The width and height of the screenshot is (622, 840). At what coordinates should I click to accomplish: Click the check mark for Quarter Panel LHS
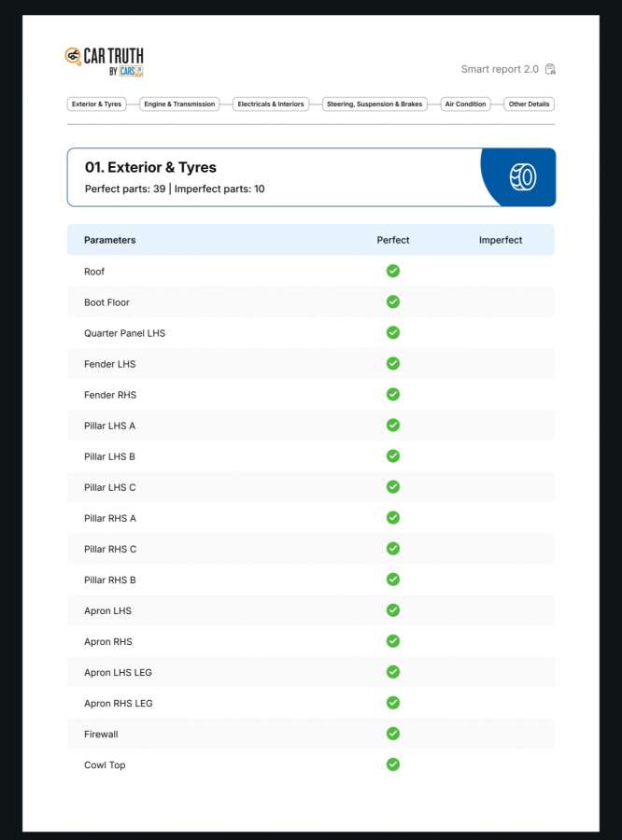(393, 332)
